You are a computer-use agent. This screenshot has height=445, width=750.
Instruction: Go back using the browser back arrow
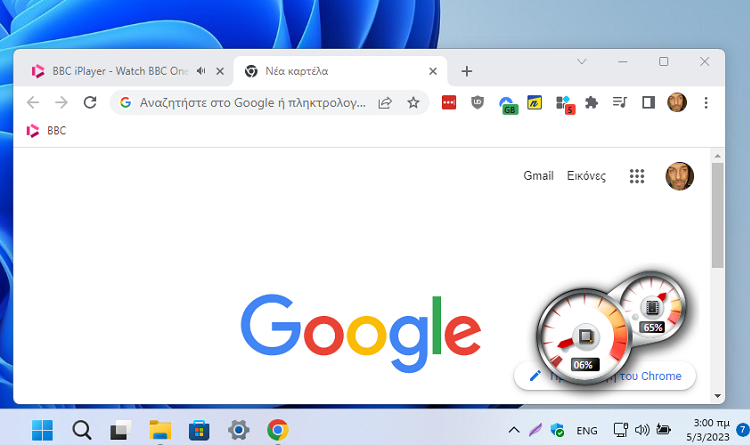coord(33,102)
